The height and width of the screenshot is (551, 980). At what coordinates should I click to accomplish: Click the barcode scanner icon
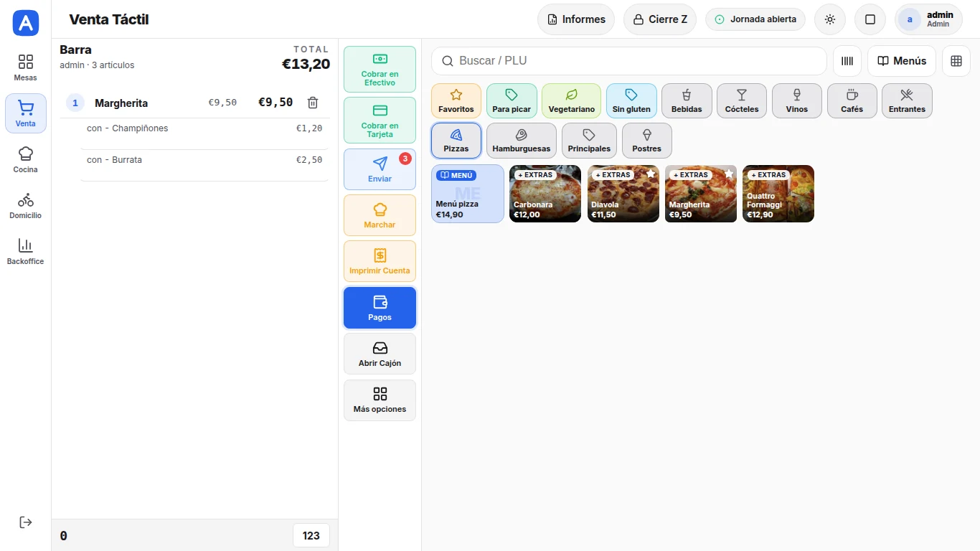[847, 61]
